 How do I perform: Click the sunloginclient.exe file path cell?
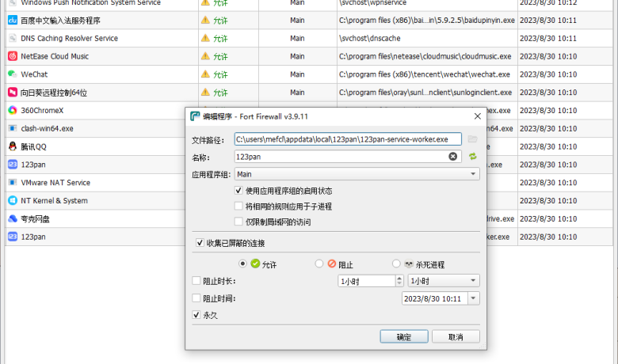[x=425, y=93]
